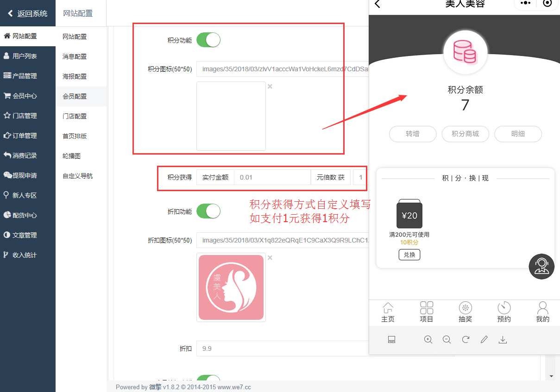Click the 转增 button

tap(413, 134)
